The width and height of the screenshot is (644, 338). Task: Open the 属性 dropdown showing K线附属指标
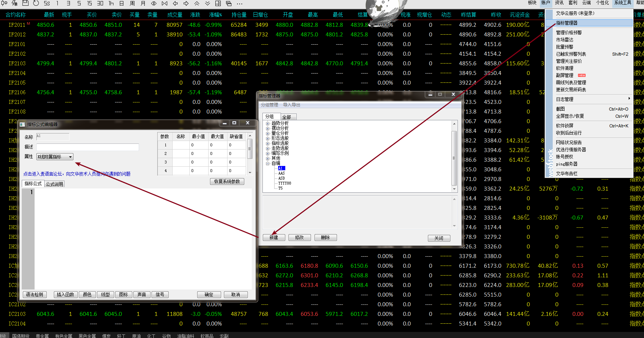click(x=55, y=157)
